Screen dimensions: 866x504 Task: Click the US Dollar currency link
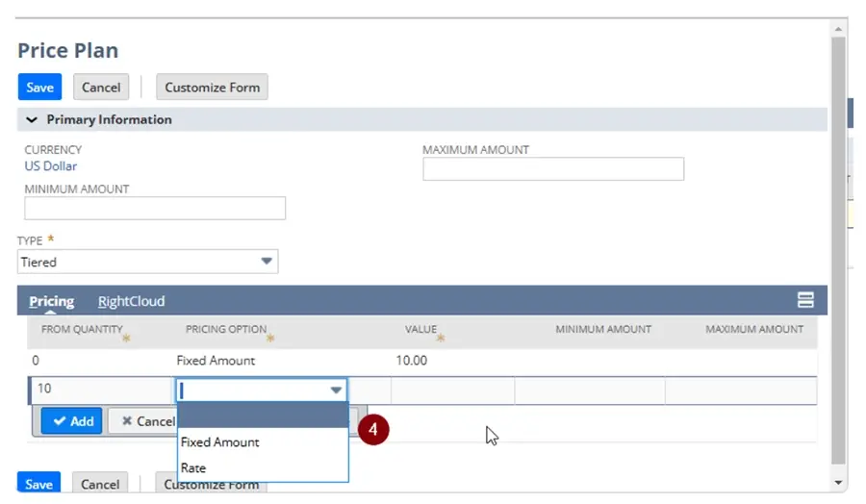click(x=50, y=166)
